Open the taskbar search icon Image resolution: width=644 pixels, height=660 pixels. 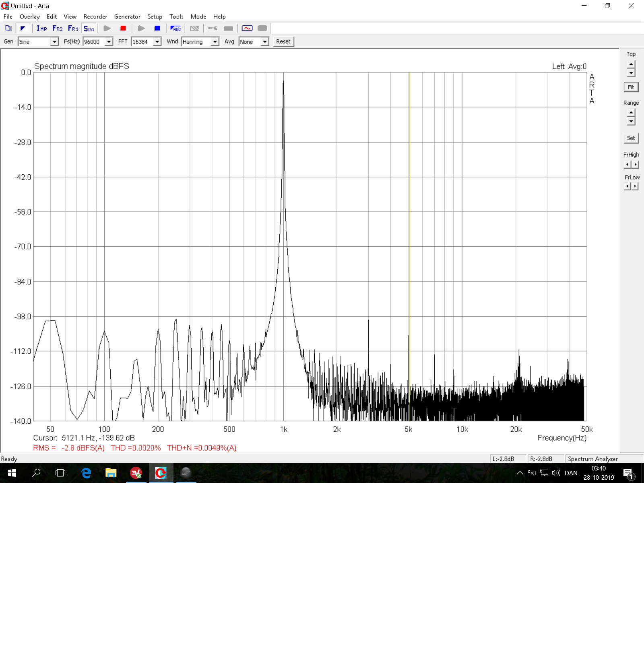[36, 473]
